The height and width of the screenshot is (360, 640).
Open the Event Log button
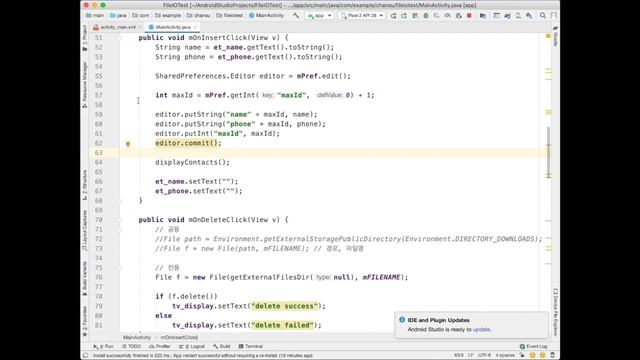click(533, 346)
